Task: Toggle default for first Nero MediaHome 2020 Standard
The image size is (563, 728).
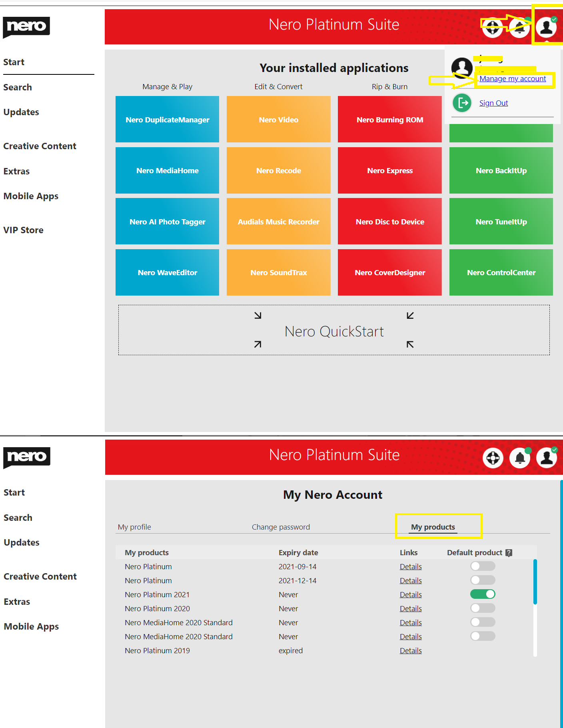Action: click(483, 622)
